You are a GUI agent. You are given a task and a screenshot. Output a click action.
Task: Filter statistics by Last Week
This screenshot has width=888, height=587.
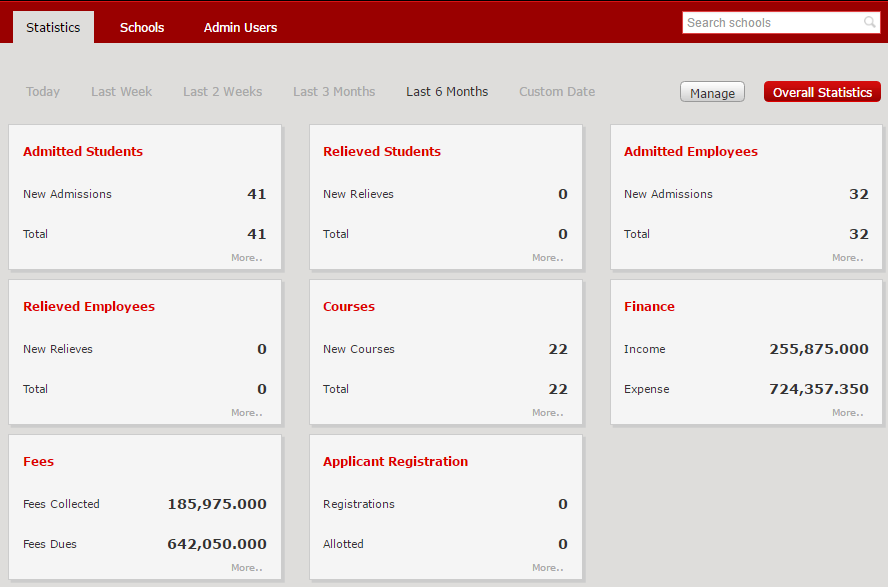(121, 91)
